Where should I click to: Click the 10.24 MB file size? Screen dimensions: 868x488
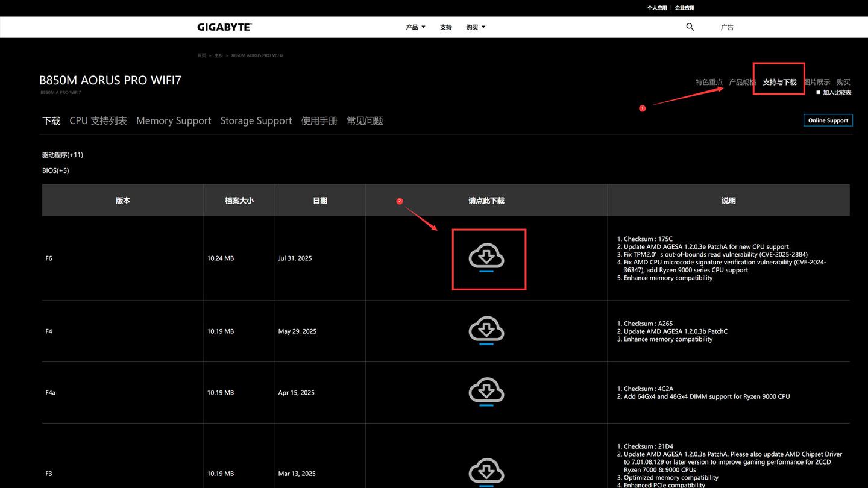click(221, 258)
